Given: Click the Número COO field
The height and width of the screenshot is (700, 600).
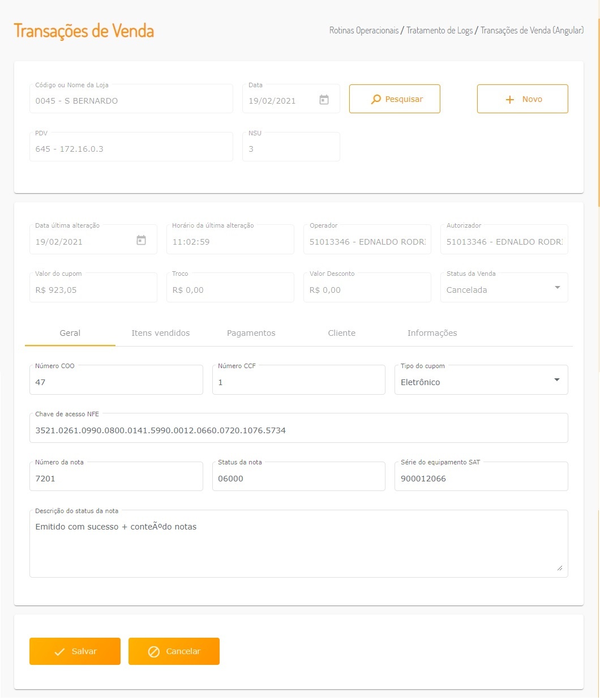Looking at the screenshot, I should (116, 382).
